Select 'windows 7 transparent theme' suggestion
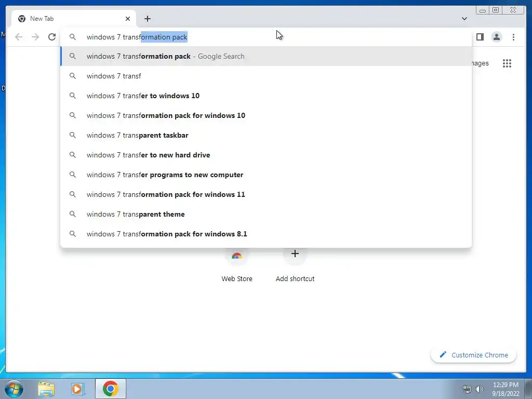The height and width of the screenshot is (399, 532). coord(267,214)
